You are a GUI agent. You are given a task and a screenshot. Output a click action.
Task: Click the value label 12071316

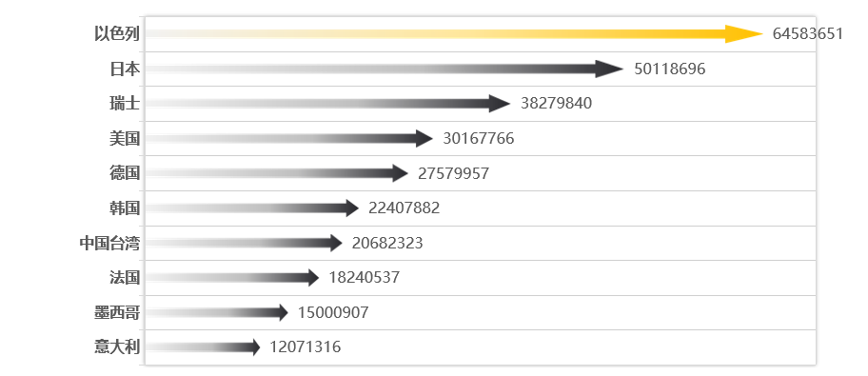pyautogui.click(x=305, y=347)
